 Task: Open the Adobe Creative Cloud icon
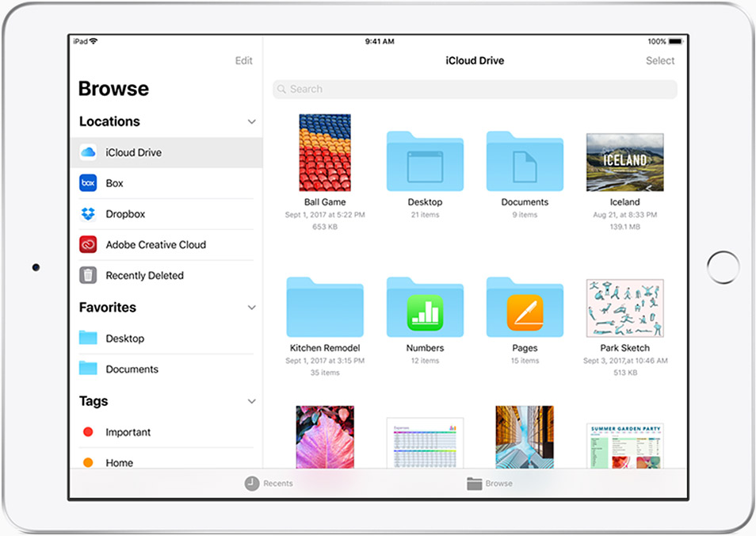(x=88, y=244)
